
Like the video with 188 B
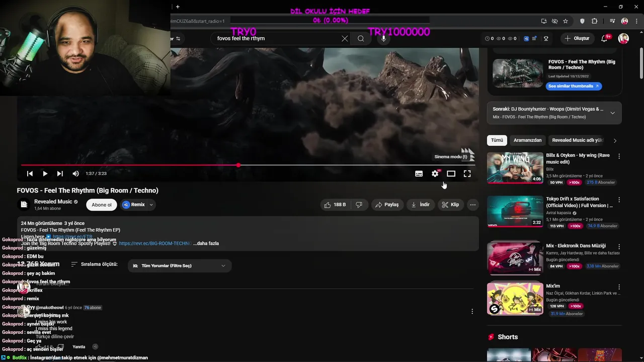pyautogui.click(x=335, y=205)
